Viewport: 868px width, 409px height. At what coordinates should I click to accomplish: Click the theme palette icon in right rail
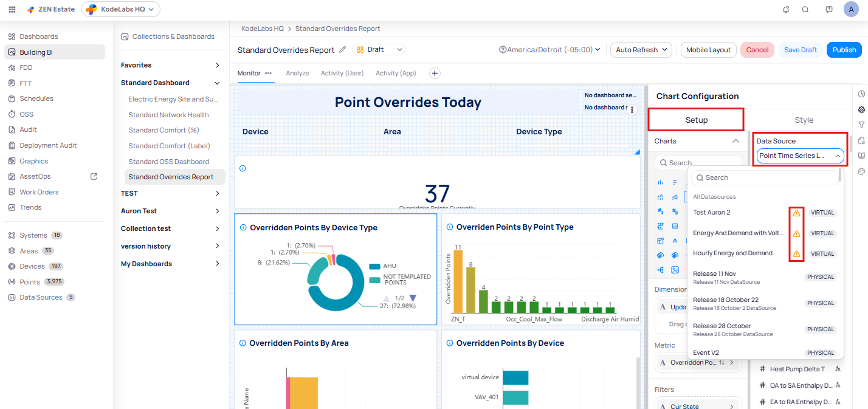[861, 171]
